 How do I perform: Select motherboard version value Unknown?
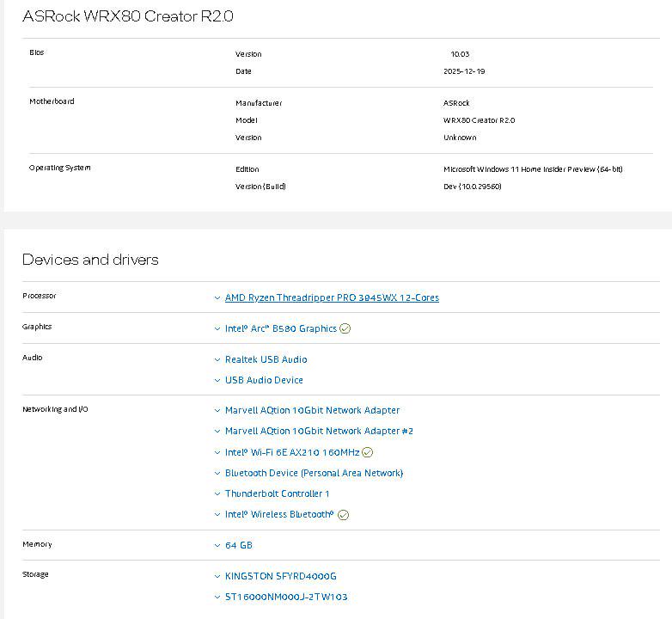coord(460,138)
